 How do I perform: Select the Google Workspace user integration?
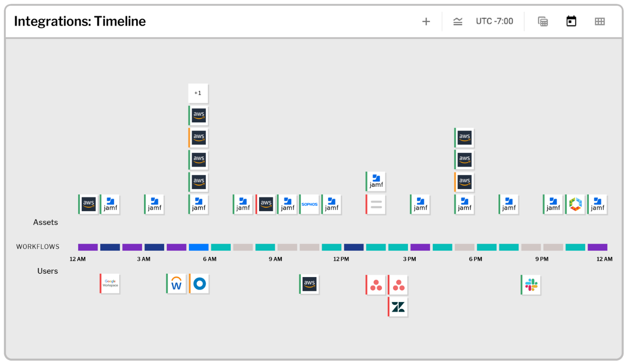110,284
